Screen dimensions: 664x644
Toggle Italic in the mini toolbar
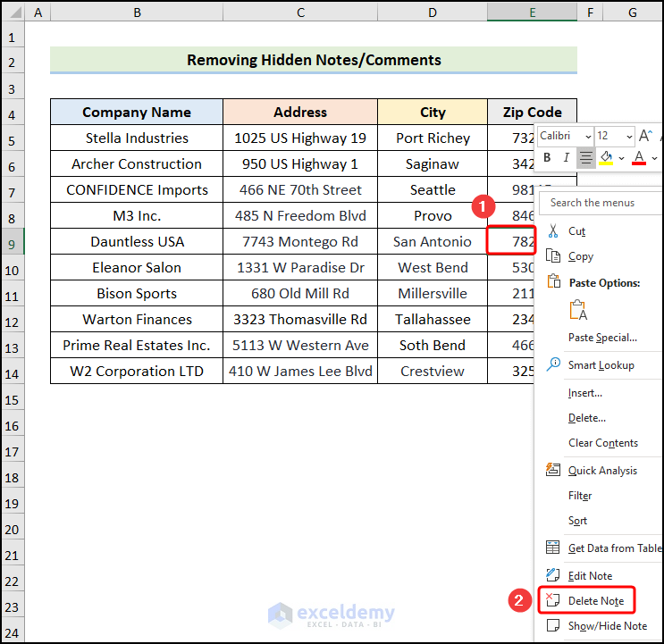pos(567,158)
